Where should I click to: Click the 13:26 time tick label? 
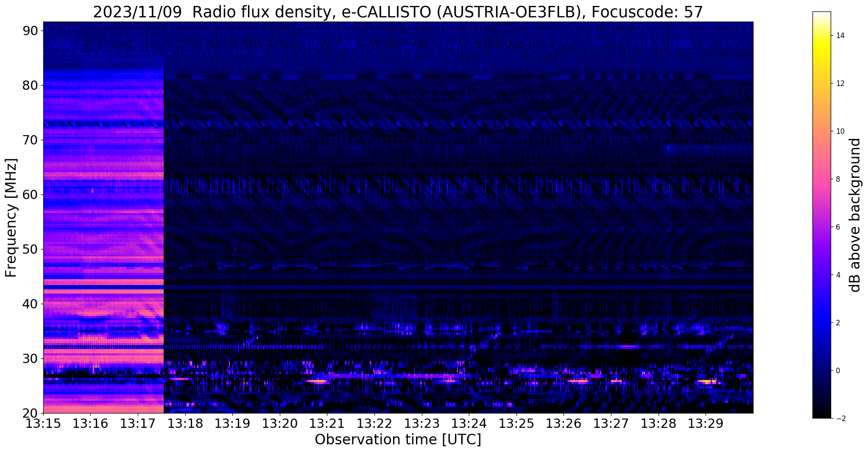click(x=564, y=424)
